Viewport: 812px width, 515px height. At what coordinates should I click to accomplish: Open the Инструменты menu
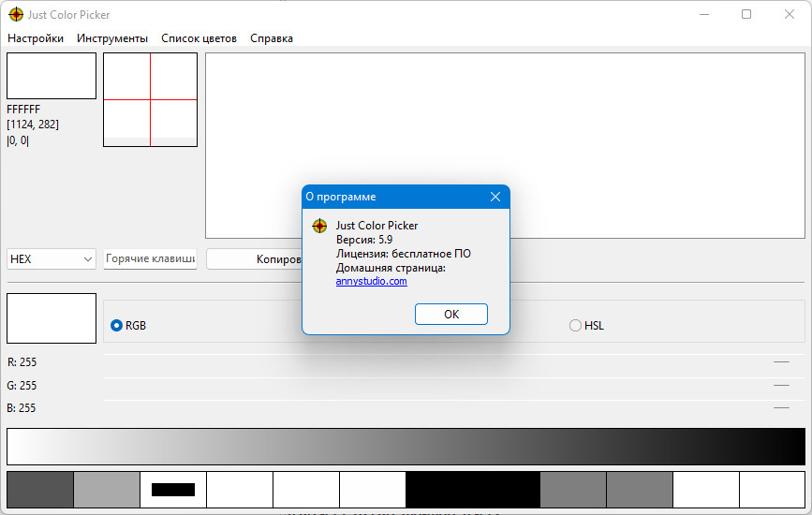112,38
